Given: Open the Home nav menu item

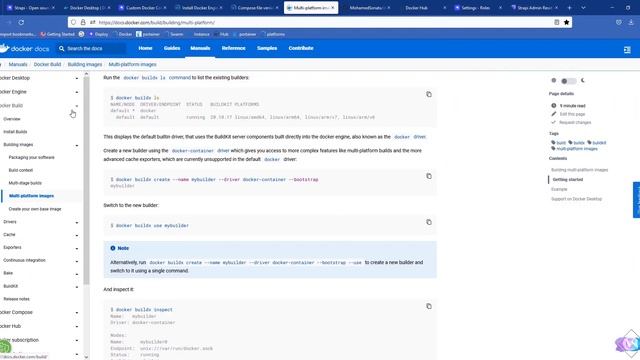Looking at the screenshot, I should [145, 48].
